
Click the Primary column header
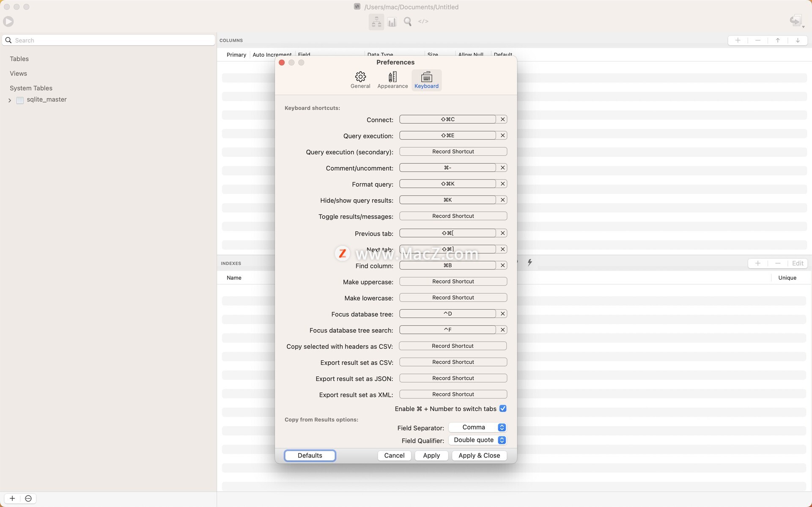pyautogui.click(x=236, y=55)
